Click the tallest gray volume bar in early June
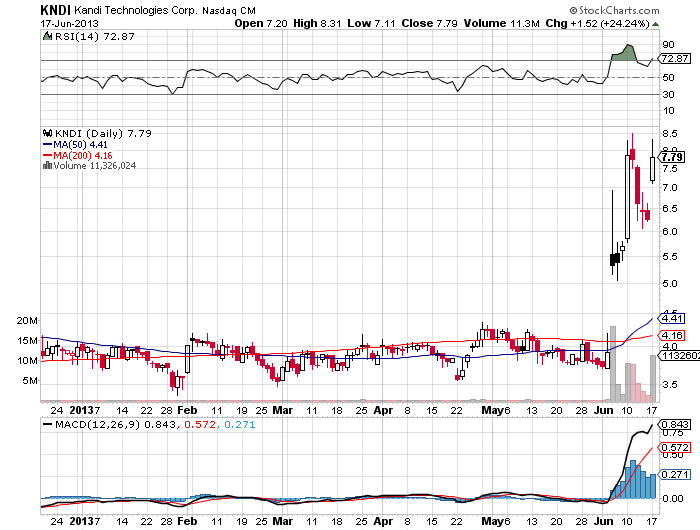Image resolution: width=700 pixels, height=530 pixels. pyautogui.click(x=613, y=363)
